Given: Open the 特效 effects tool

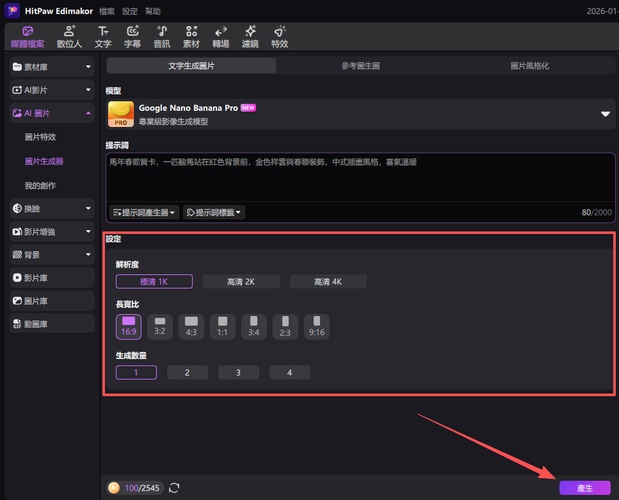Looking at the screenshot, I should [279, 37].
